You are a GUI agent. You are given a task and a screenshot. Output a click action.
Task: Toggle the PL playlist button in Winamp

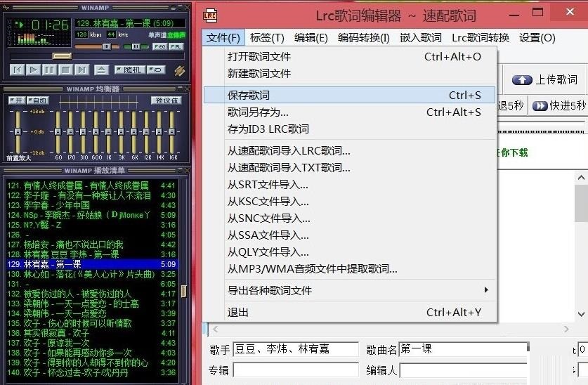176,46
